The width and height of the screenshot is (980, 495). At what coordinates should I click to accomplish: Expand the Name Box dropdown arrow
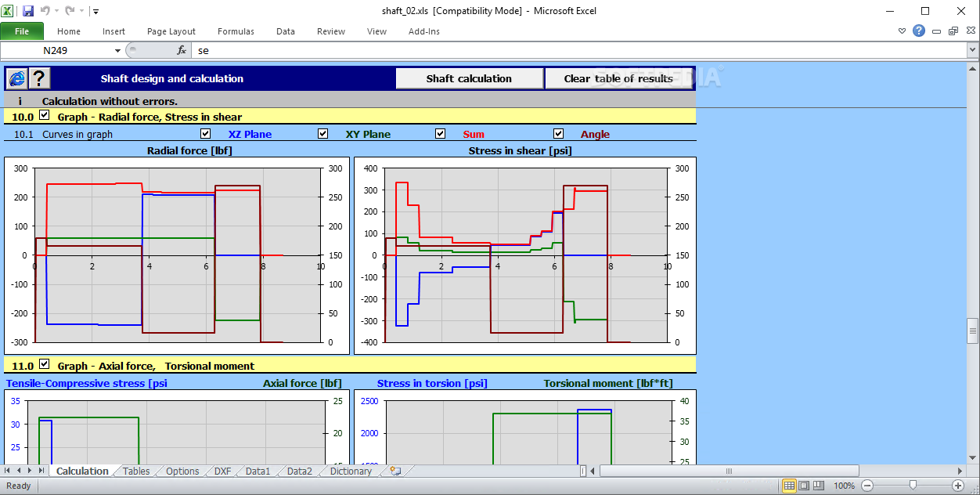click(x=117, y=50)
